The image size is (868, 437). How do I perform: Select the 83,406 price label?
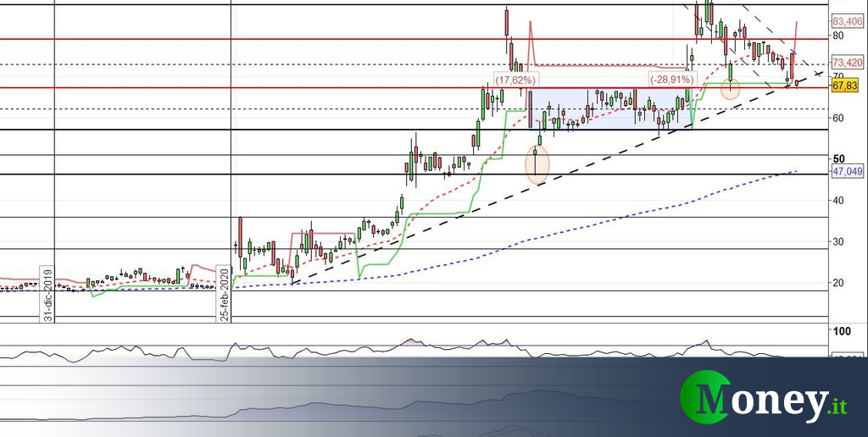click(848, 21)
